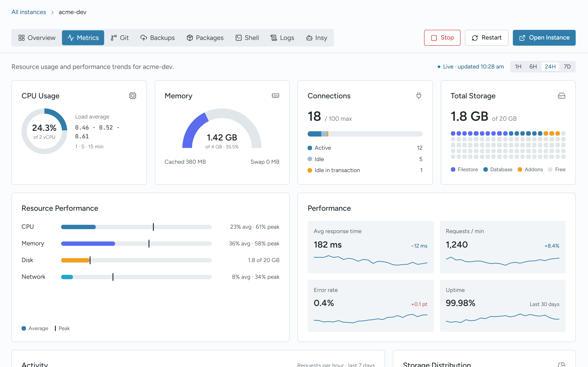588x367 pixels.
Task: Click the Filestore legend swatch
Action: (x=453, y=169)
